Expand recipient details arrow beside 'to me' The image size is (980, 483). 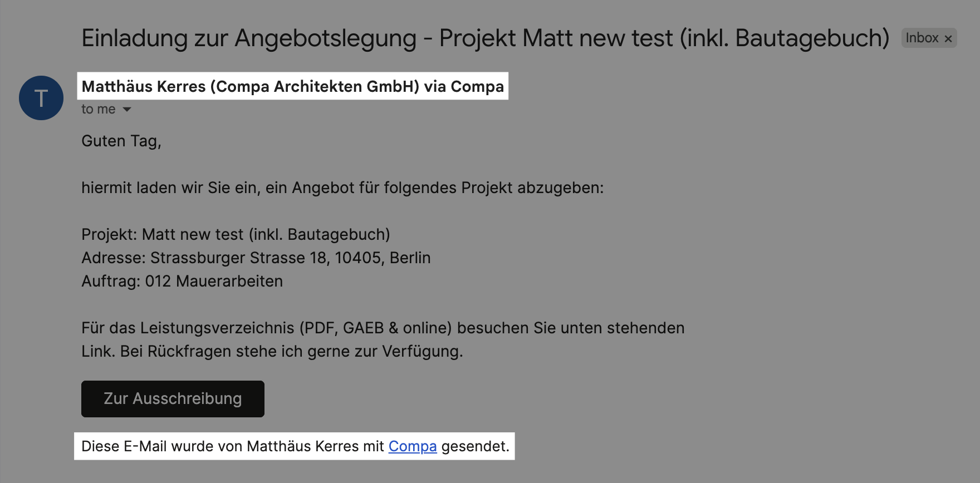(127, 109)
